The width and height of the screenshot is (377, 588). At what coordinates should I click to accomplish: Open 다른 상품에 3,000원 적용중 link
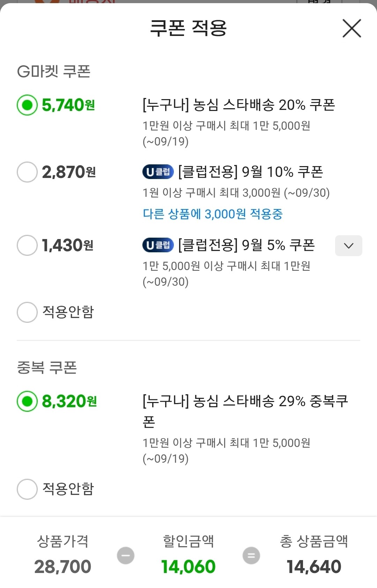point(213,214)
